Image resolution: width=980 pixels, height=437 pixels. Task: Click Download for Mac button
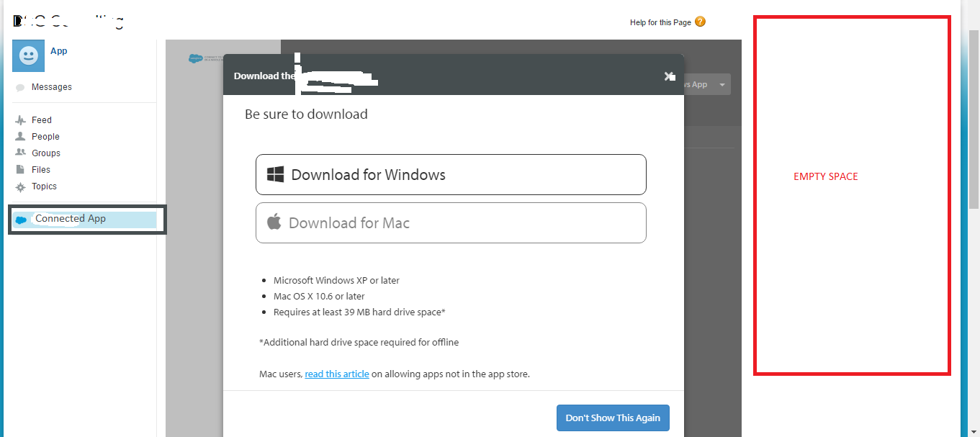[x=451, y=222]
